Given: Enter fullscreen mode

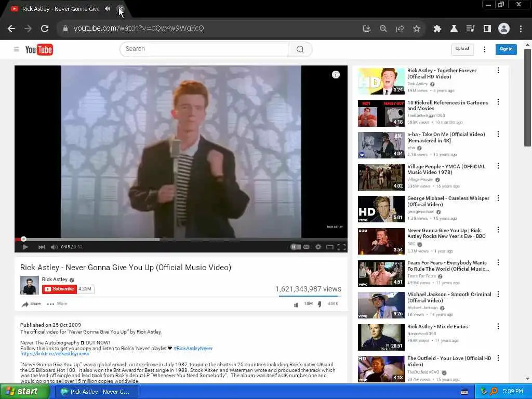Looking at the screenshot, I should [342, 247].
